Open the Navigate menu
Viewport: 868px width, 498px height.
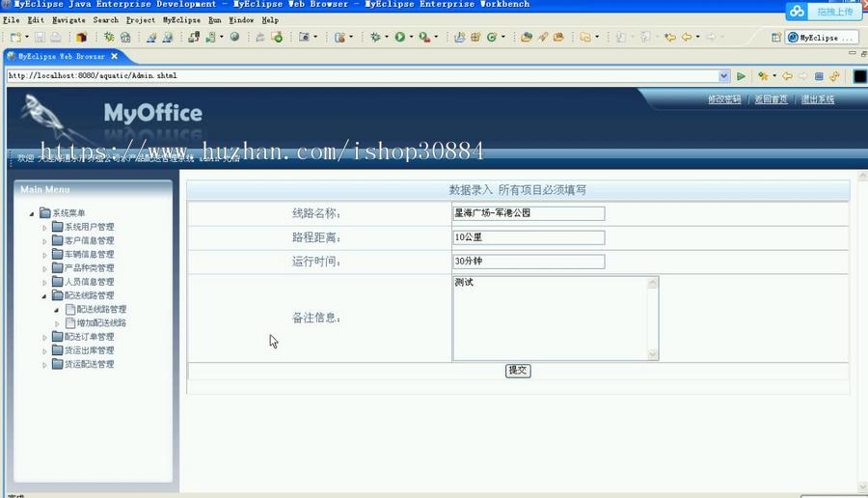pyautogui.click(x=68, y=20)
